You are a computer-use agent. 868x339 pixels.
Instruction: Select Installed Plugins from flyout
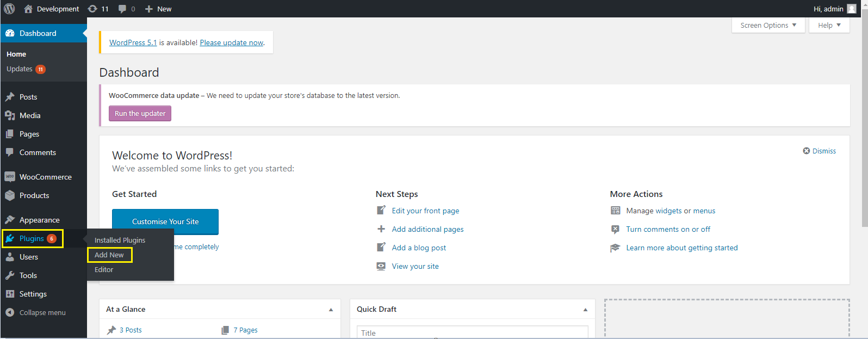120,240
